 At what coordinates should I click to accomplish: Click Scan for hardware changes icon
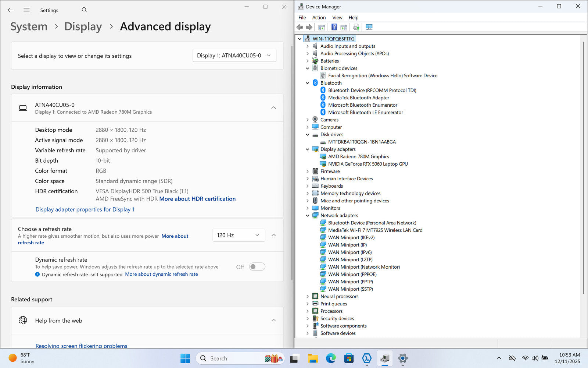pyautogui.click(x=369, y=27)
